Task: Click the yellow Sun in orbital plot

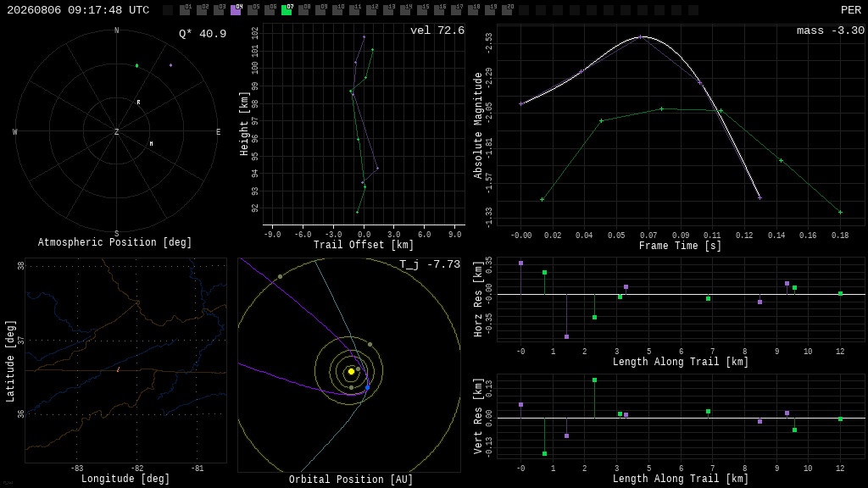Action: (351, 371)
